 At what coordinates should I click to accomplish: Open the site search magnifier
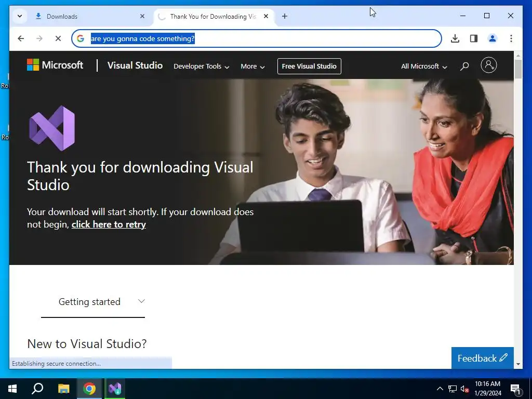click(x=464, y=66)
